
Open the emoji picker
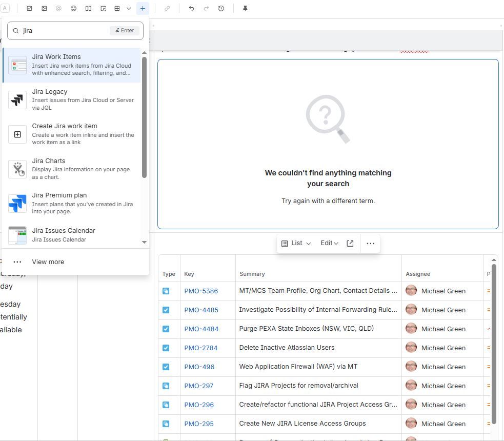tap(74, 8)
